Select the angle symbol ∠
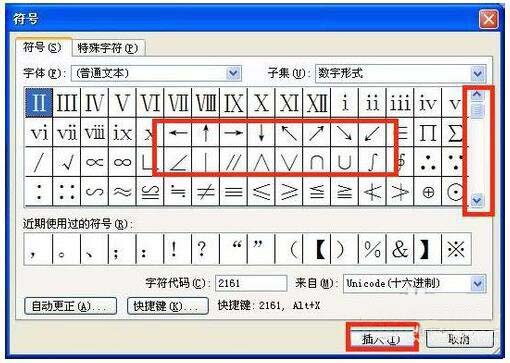 coord(178,162)
